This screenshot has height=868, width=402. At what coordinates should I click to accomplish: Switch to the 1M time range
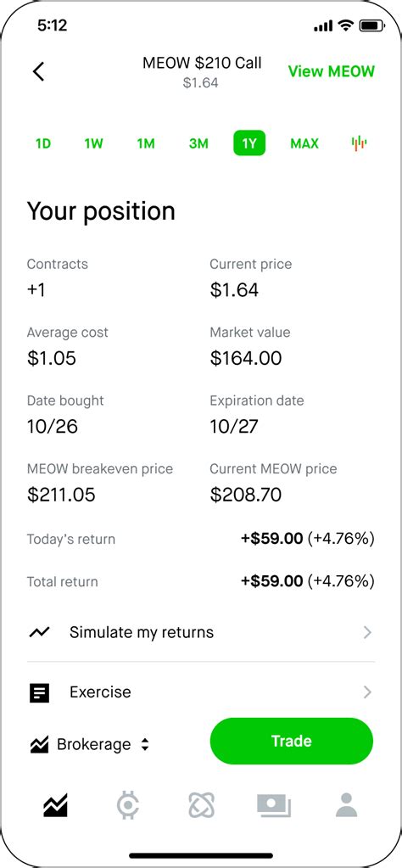pyautogui.click(x=146, y=144)
